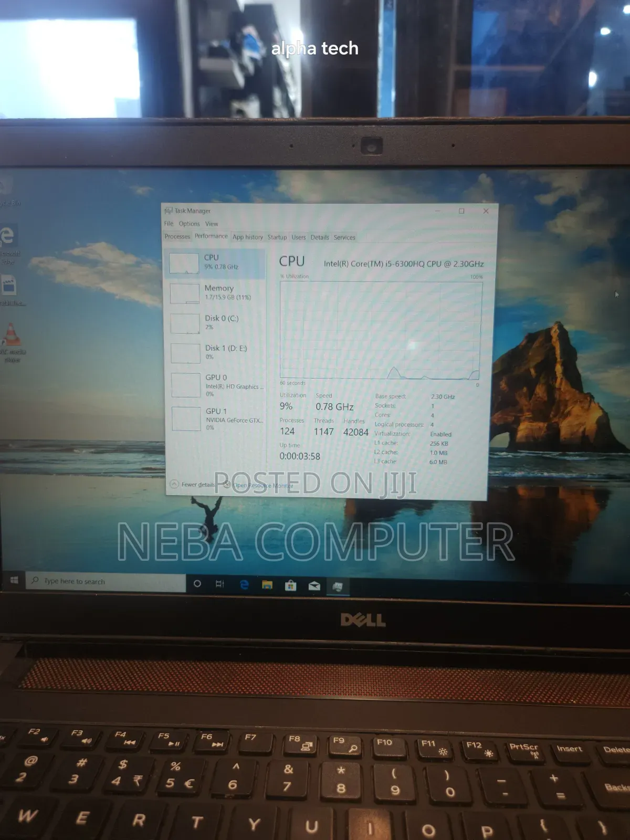Select the video file icon below Edge shortcut
This screenshot has height=840, width=630.
pos(10,291)
